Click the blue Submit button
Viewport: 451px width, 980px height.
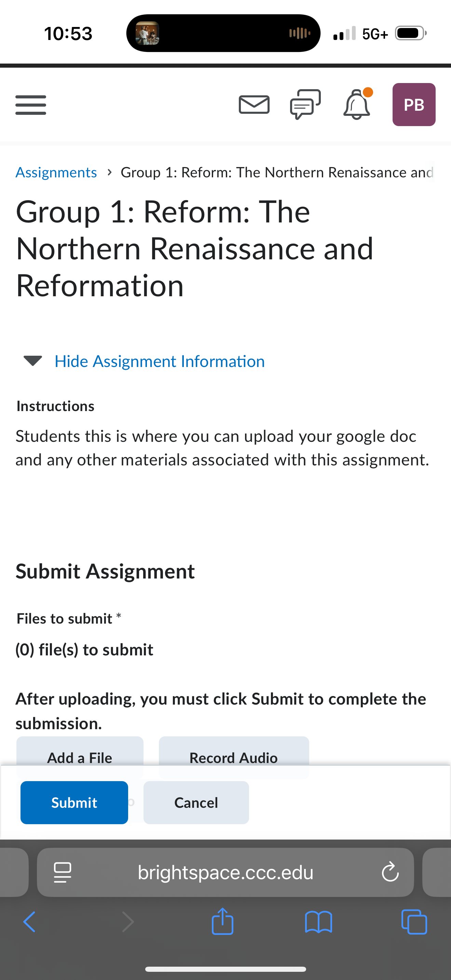click(74, 803)
